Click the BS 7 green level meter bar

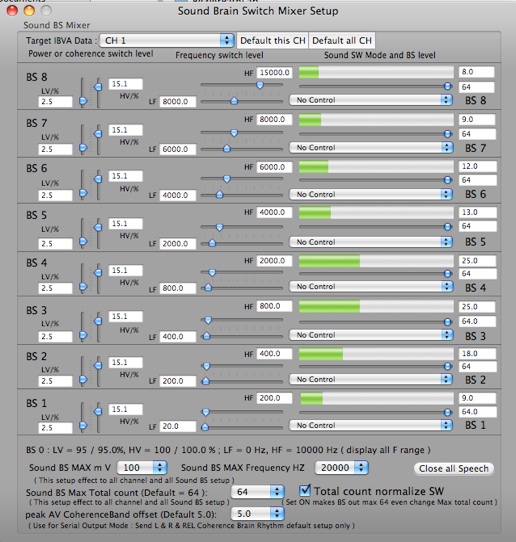[376, 120]
